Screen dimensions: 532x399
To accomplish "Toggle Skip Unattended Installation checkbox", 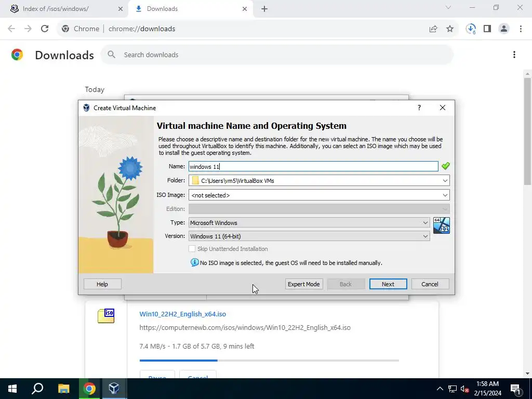I will [x=192, y=249].
